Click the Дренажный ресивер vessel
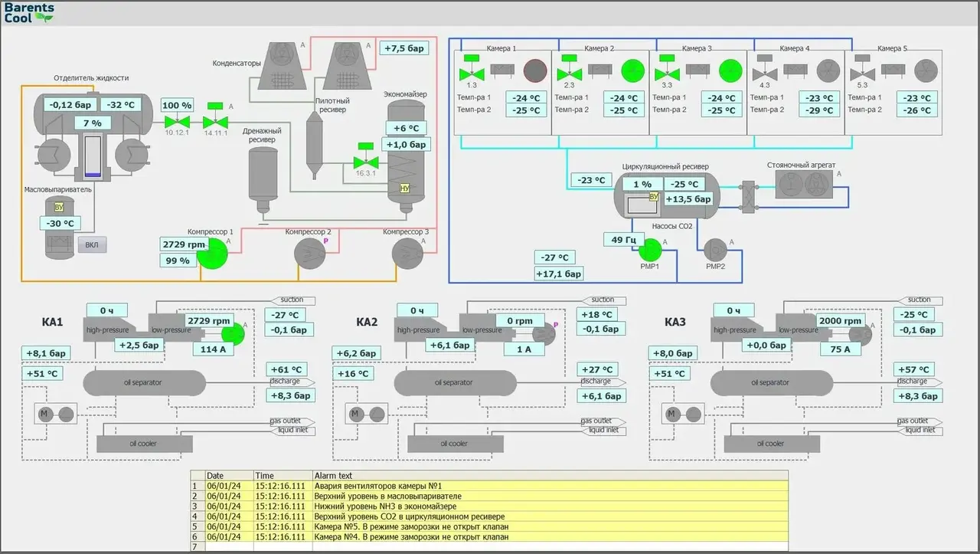Image resolution: width=980 pixels, height=554 pixels. point(264,180)
